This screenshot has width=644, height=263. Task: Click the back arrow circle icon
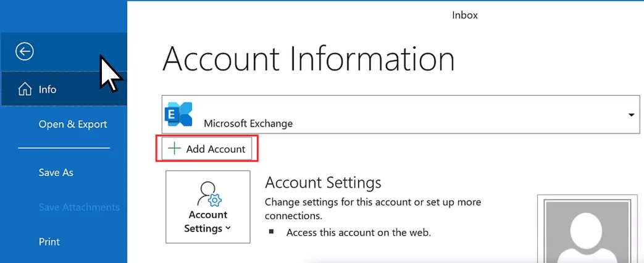(x=25, y=52)
